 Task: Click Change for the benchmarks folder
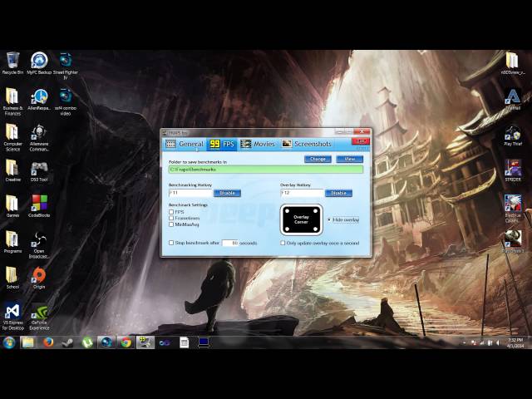318,159
